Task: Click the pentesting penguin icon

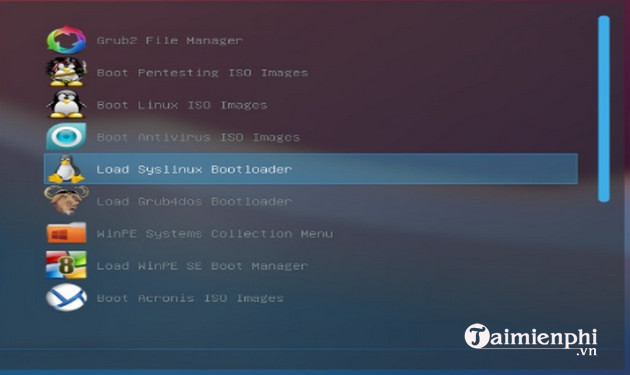Action: tap(66, 72)
